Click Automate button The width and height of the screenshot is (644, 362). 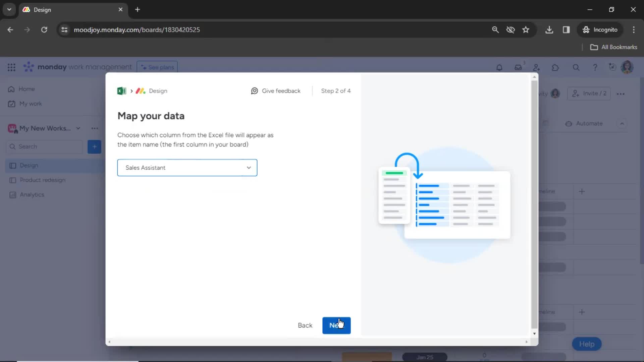click(584, 124)
